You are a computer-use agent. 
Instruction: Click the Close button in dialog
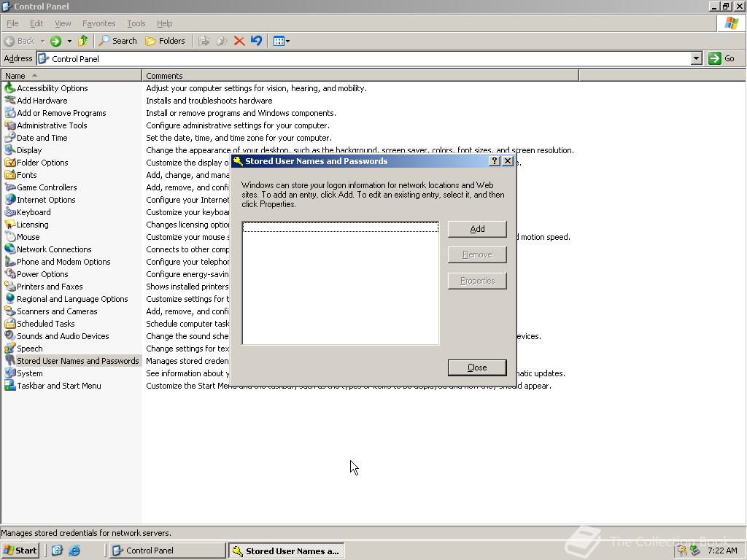(477, 367)
